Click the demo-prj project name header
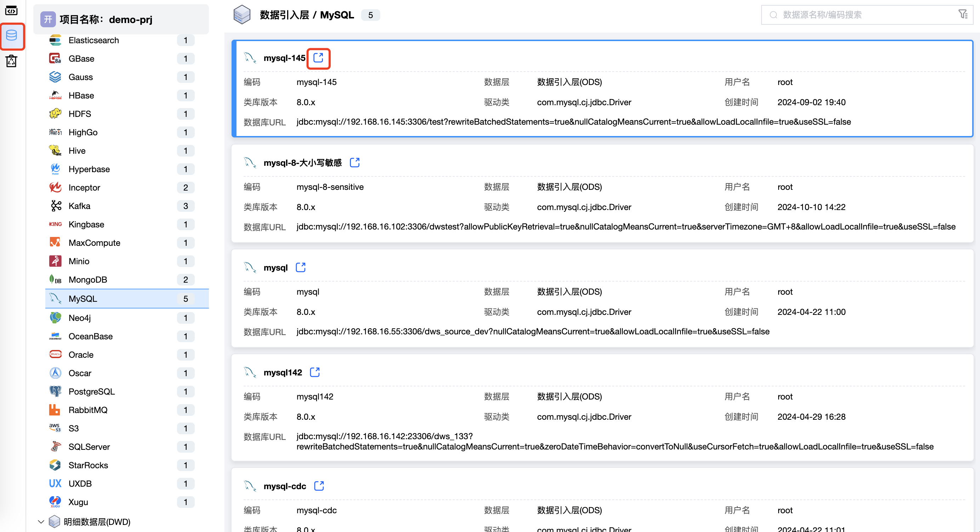The image size is (980, 532). coord(106,19)
